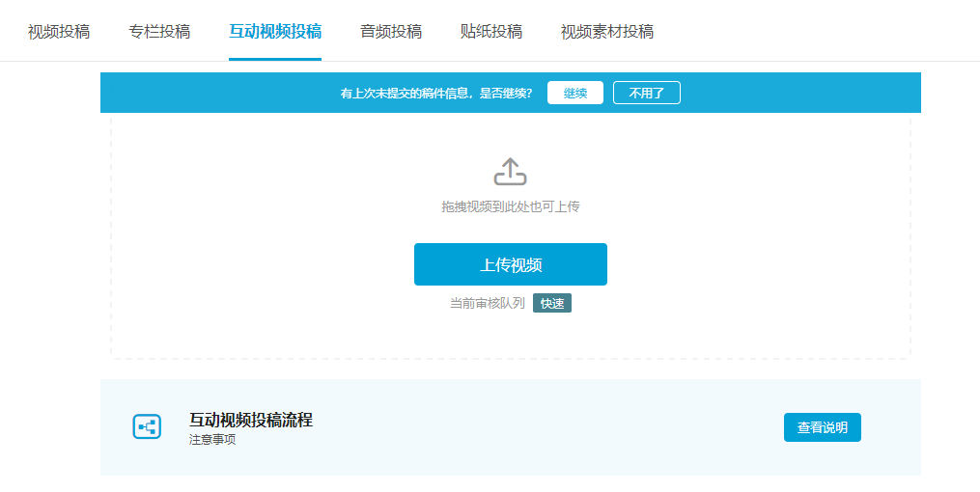The height and width of the screenshot is (492, 980).
Task: Open the 贴纸投稿 tab
Action: (491, 31)
